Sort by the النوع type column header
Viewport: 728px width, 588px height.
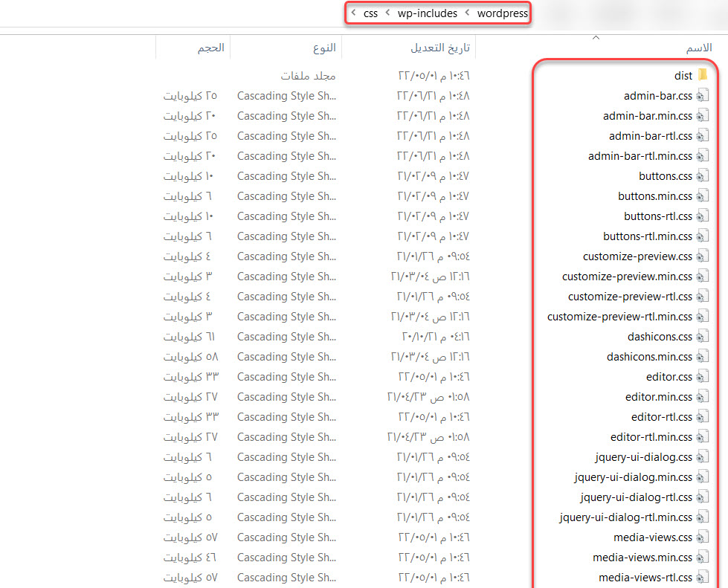pos(324,48)
